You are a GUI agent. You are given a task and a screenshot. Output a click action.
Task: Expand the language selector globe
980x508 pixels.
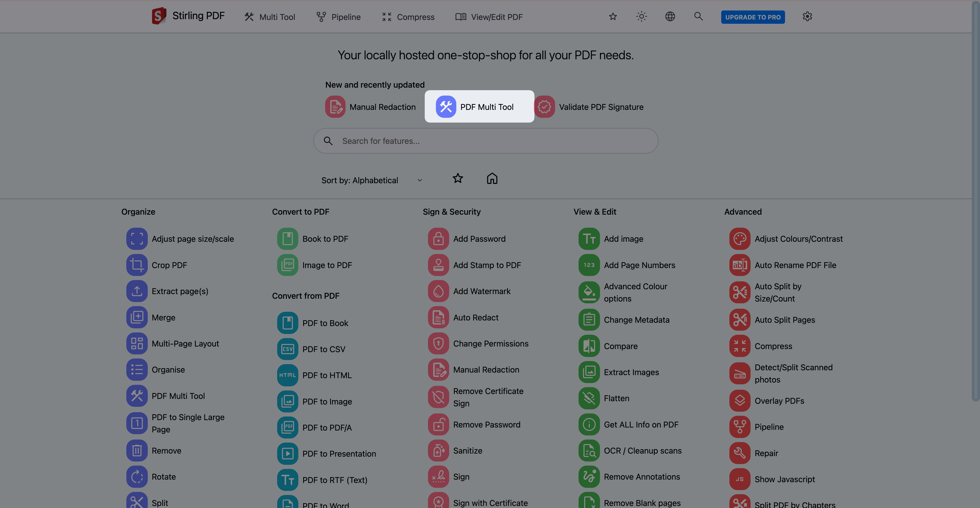(670, 16)
